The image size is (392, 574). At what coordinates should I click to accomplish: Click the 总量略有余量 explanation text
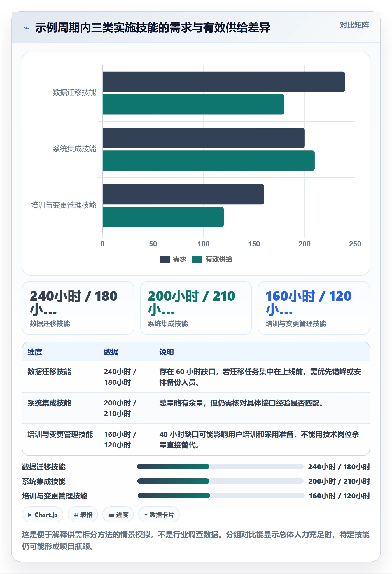tap(241, 403)
